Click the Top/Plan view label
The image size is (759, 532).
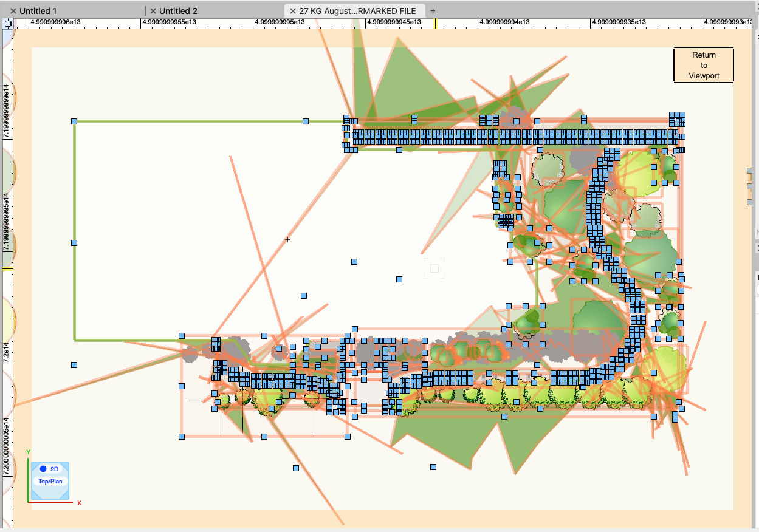[50, 481]
